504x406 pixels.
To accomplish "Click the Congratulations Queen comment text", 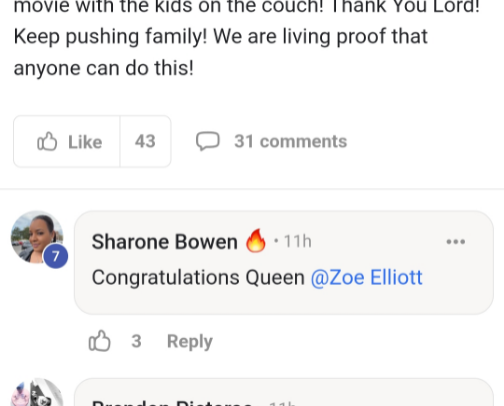I will click(x=198, y=278).
